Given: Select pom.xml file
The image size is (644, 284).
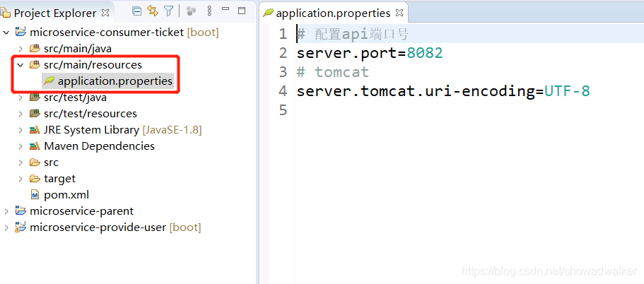Looking at the screenshot, I should pyautogui.click(x=66, y=195).
